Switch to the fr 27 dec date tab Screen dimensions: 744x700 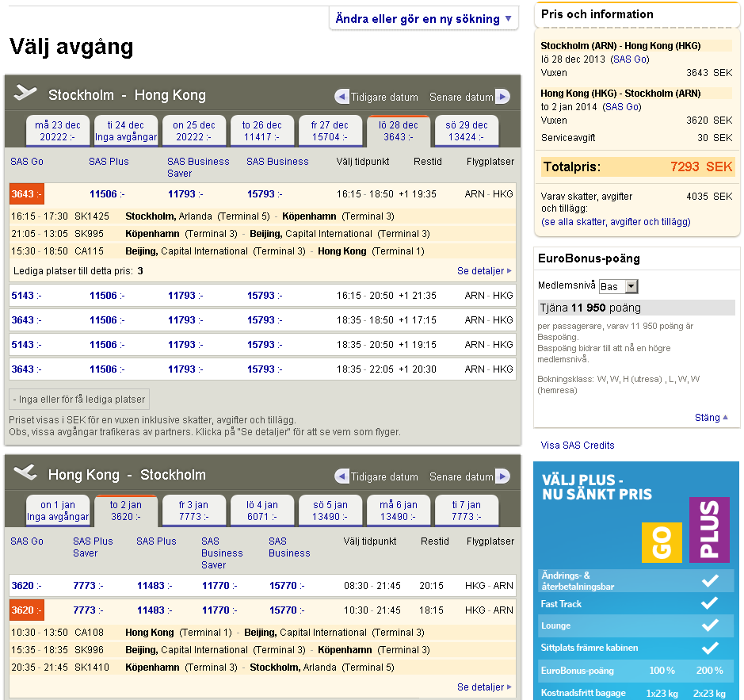point(330,131)
